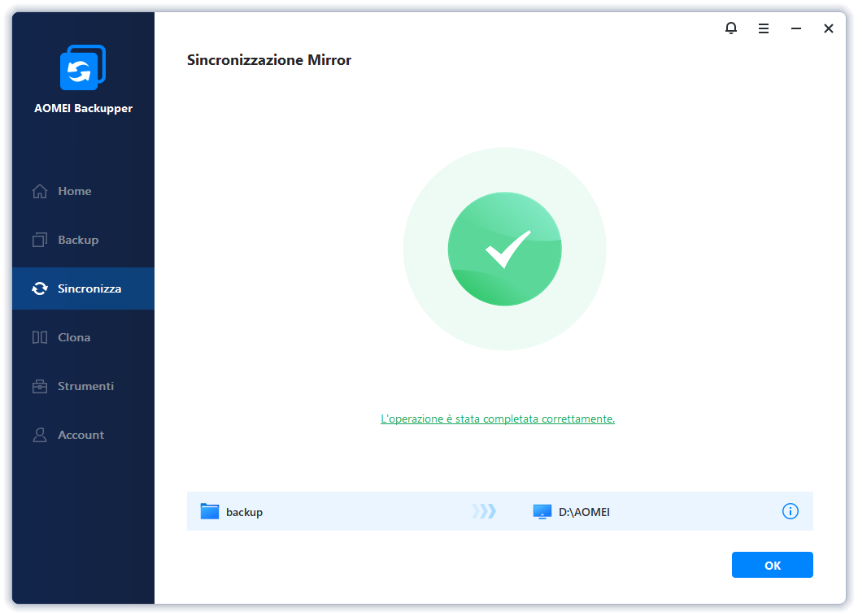Open the notifications bell icon

731,28
